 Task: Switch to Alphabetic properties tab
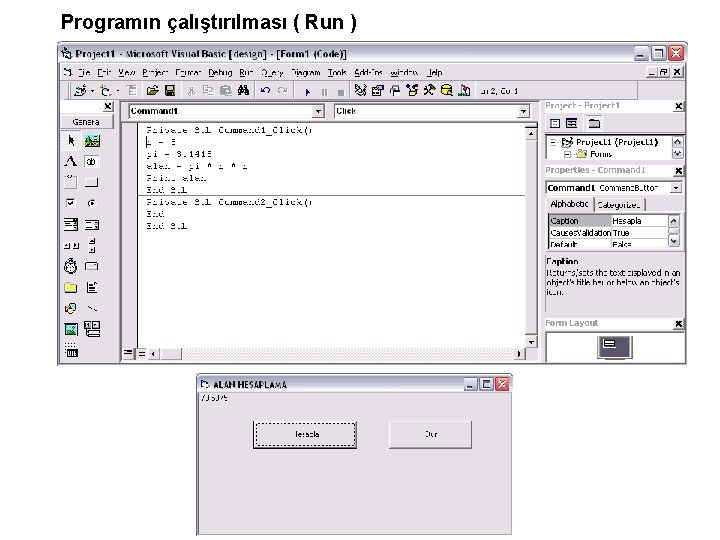coord(569,204)
